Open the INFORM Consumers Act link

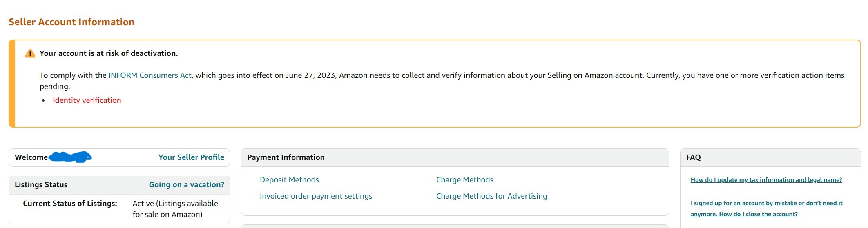(x=150, y=75)
